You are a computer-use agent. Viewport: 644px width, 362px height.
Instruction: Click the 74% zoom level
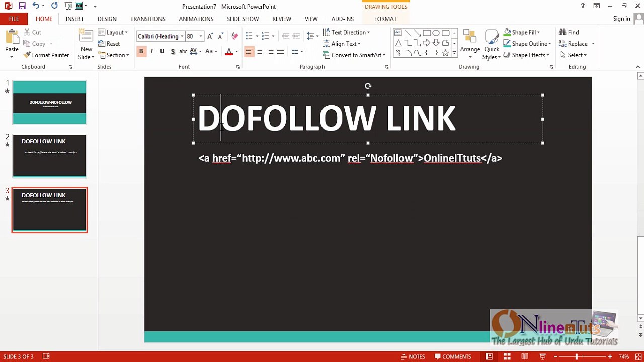624,357
